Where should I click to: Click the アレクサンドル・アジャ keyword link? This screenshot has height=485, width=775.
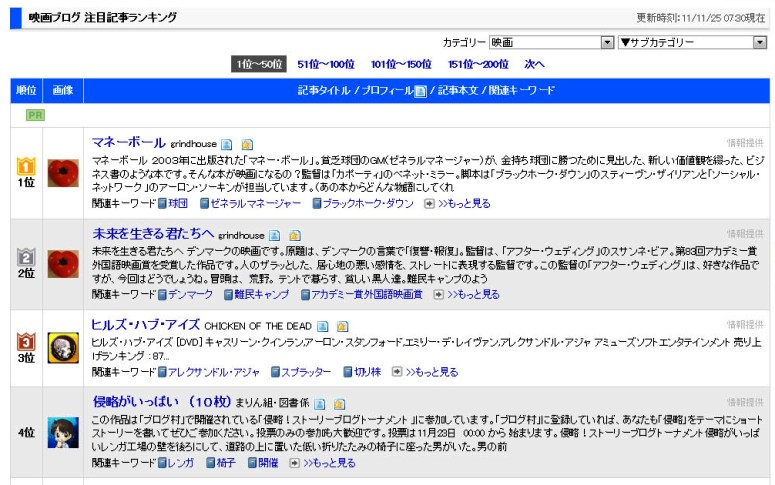click(x=214, y=372)
